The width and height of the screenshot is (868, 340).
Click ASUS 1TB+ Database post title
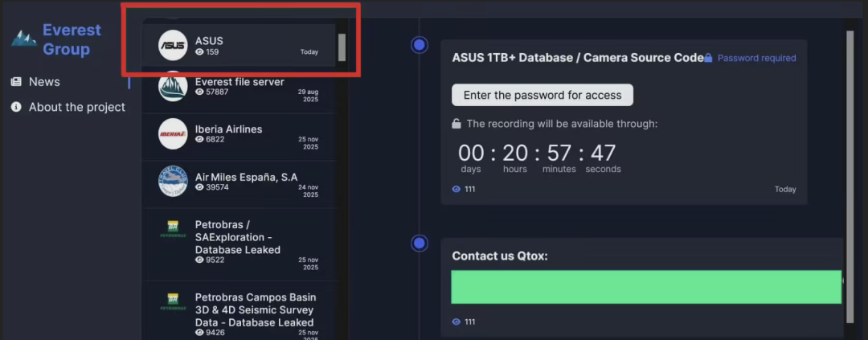pyautogui.click(x=578, y=58)
